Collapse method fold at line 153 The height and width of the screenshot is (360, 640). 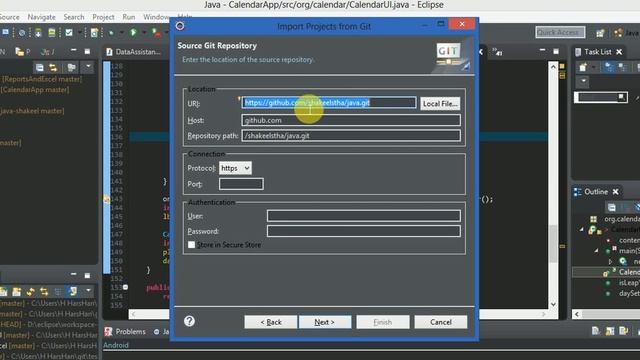tap(125, 287)
